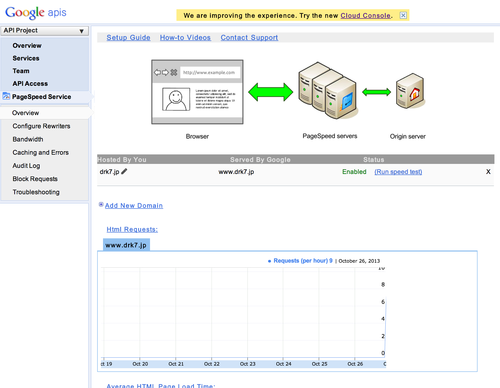Open Team in the sidebar
Screen dimensions: 500x388
click(x=21, y=71)
